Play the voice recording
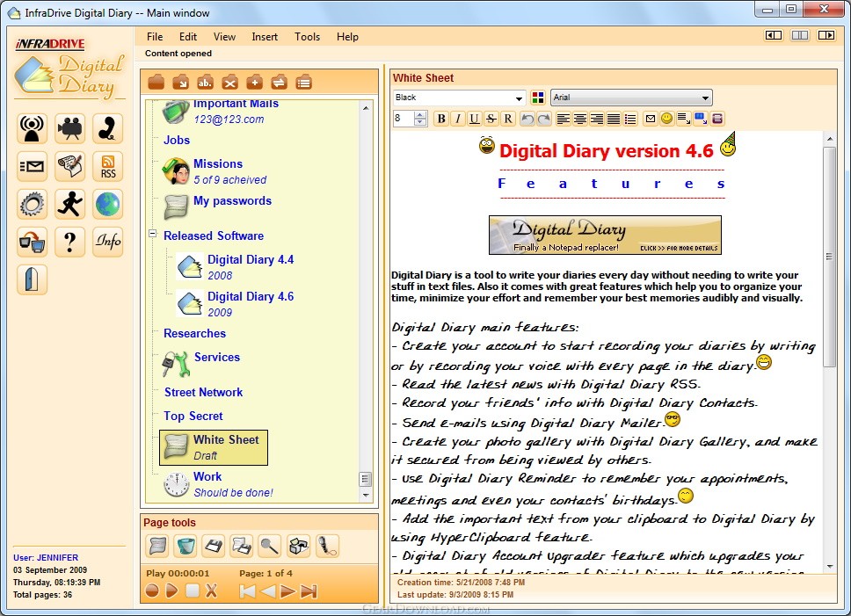This screenshot has height=616, width=851. [x=172, y=591]
